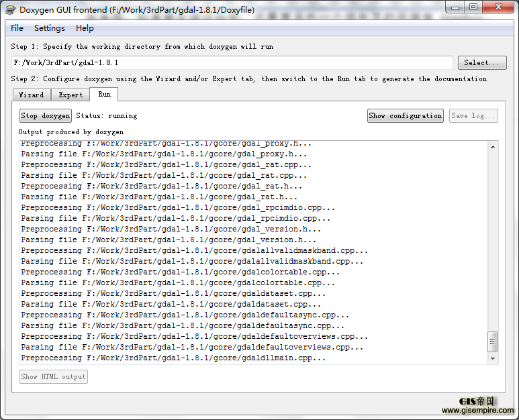Click log line 'Parsing file ...gdalallvalidmaskband.cpp'
Image resolution: width=519 pixels, height=420 pixels.
coord(192,262)
